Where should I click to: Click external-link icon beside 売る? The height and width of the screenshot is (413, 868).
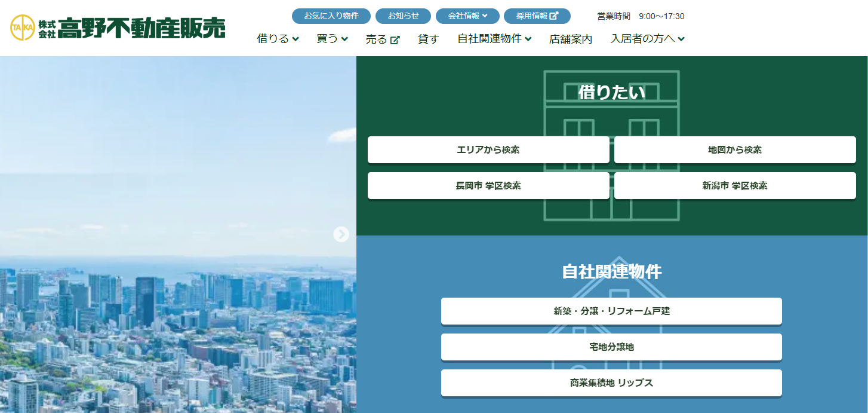(x=395, y=40)
